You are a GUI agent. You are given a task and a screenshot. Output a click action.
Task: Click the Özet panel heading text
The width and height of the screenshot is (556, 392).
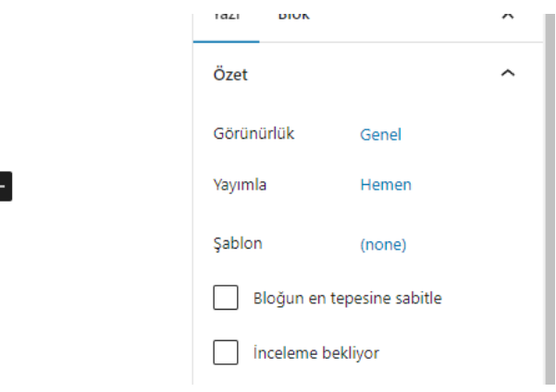tap(230, 75)
